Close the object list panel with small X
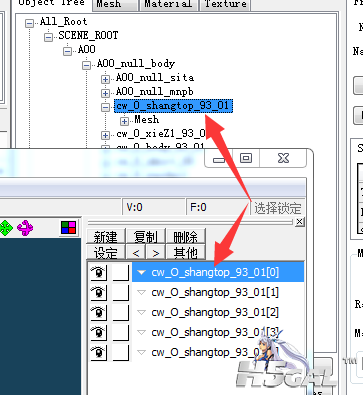 [300, 222]
